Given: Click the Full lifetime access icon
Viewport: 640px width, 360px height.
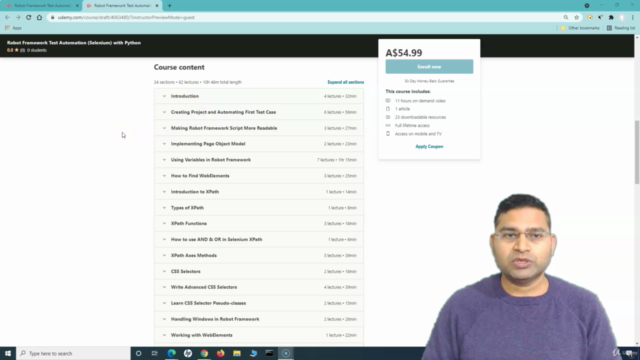Looking at the screenshot, I should 388,125.
